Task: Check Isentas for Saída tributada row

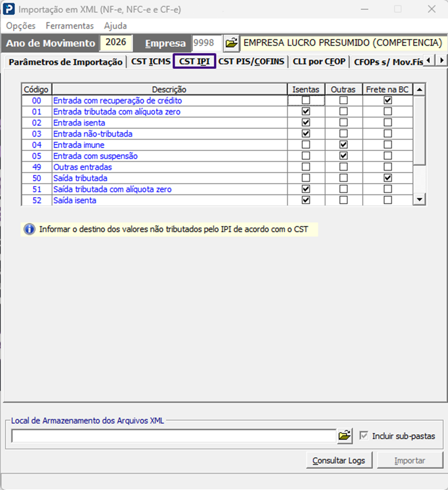Action: coord(306,178)
